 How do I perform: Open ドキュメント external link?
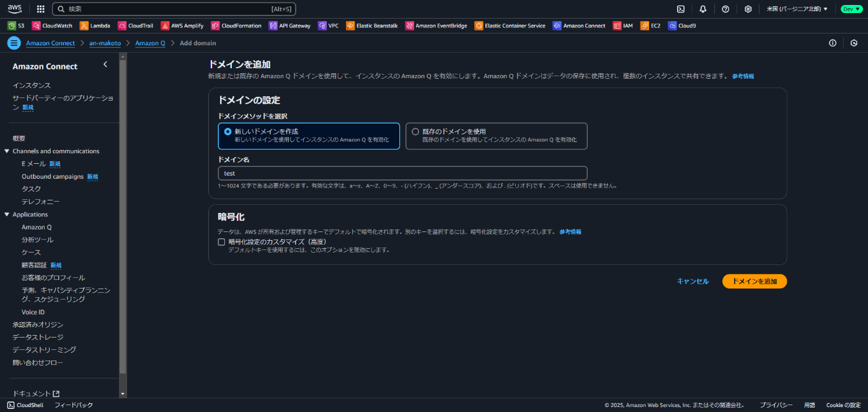(36, 393)
